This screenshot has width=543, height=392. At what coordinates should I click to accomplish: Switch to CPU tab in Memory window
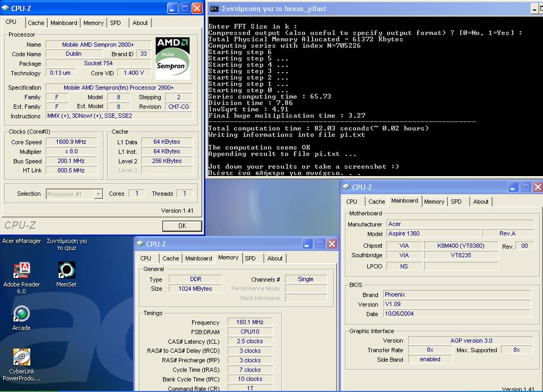tap(146, 258)
